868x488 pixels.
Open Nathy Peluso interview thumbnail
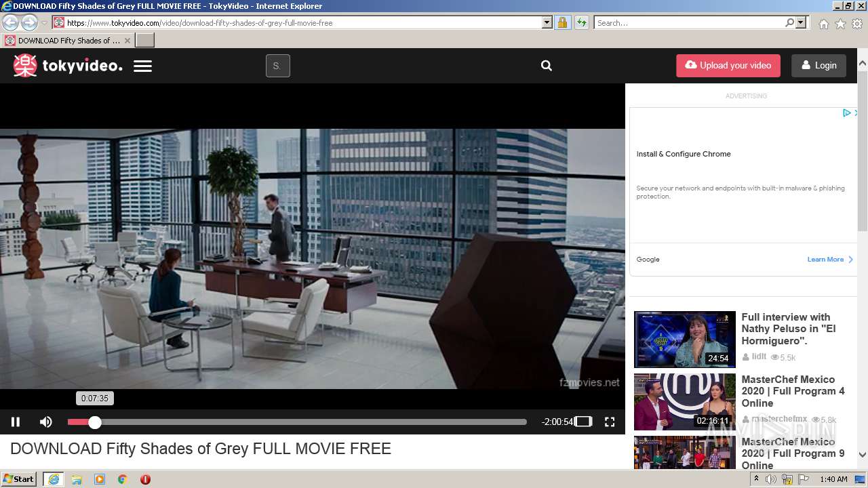(x=684, y=340)
